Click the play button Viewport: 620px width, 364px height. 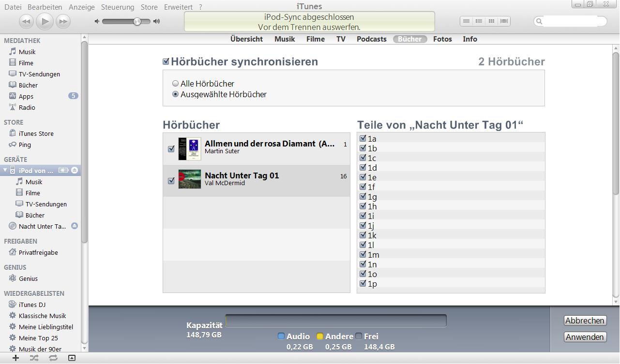click(45, 21)
